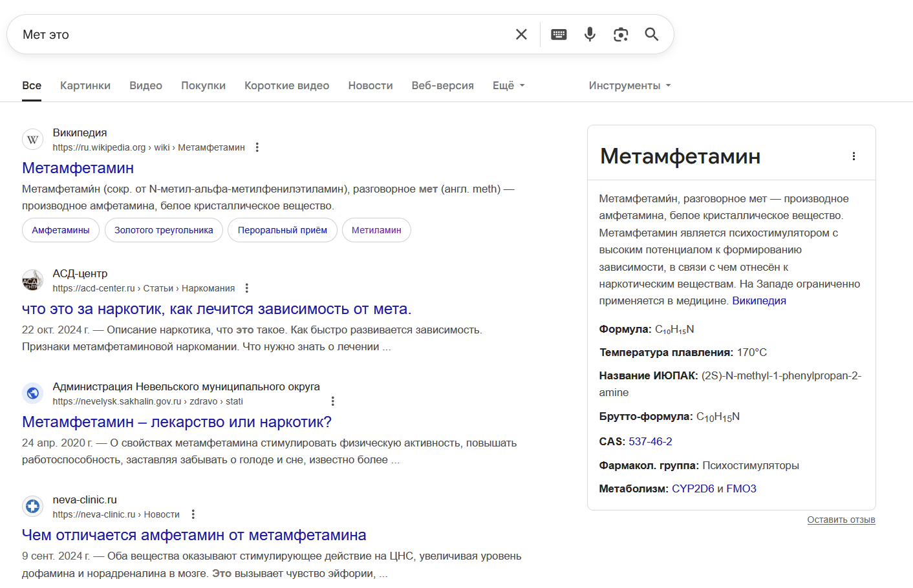
Task: Select the Все results tab
Action: (32, 85)
